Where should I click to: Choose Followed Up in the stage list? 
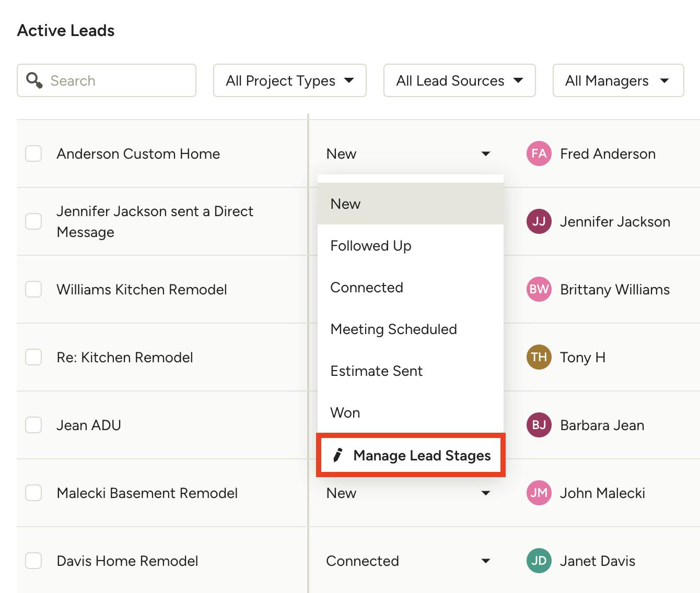coord(371,245)
